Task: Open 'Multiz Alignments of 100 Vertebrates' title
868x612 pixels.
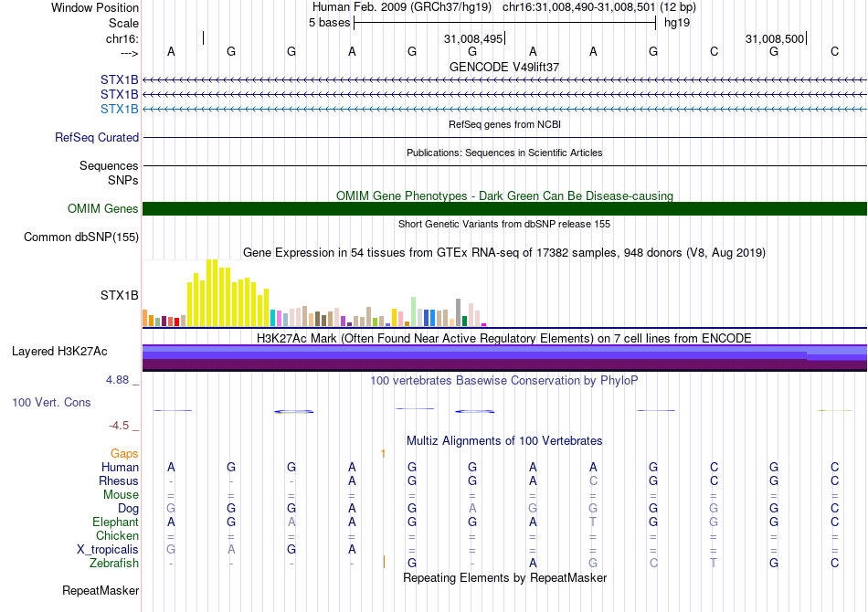Action: (504, 440)
